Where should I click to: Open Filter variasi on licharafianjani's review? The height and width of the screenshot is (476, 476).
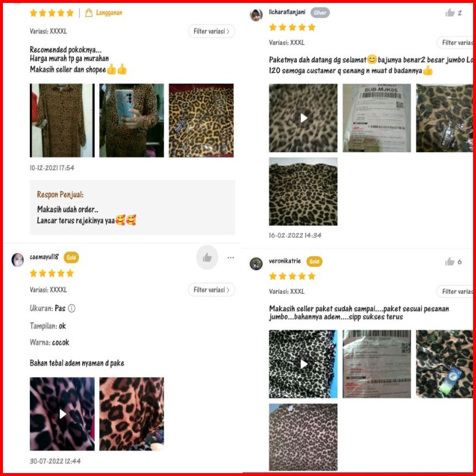[455, 42]
